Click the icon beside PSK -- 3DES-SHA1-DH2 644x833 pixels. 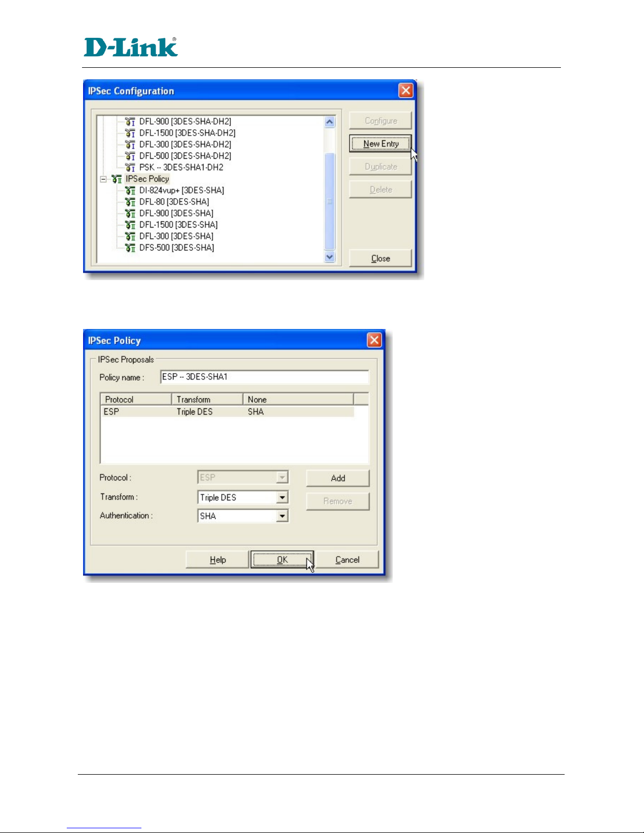click(130, 168)
